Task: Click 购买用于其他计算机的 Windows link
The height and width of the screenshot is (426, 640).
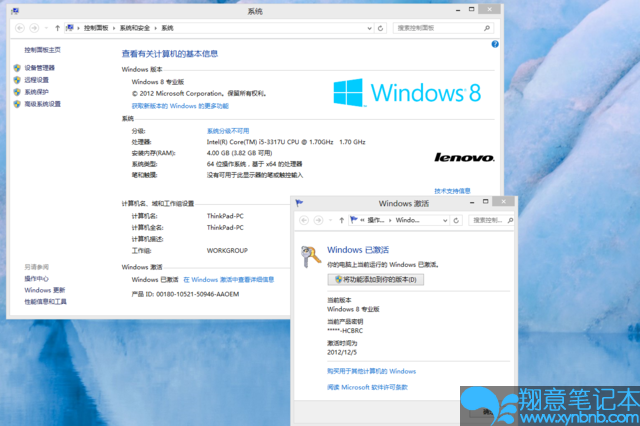Action: (x=371, y=371)
